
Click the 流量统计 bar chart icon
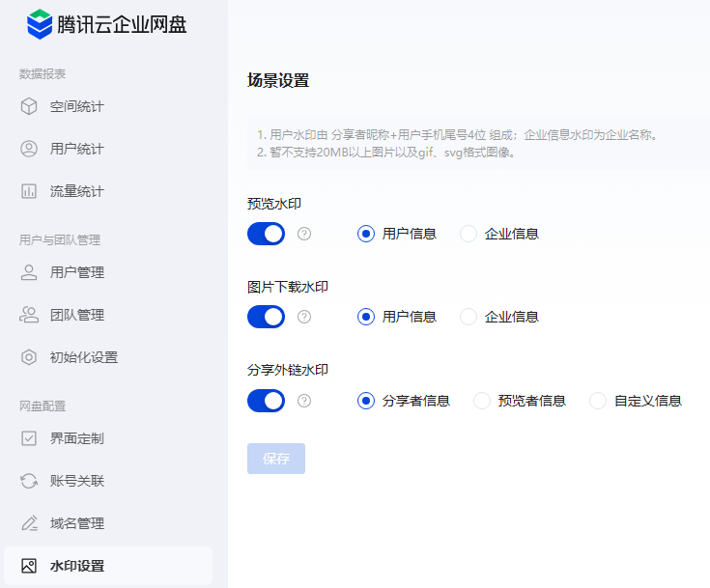click(29, 191)
